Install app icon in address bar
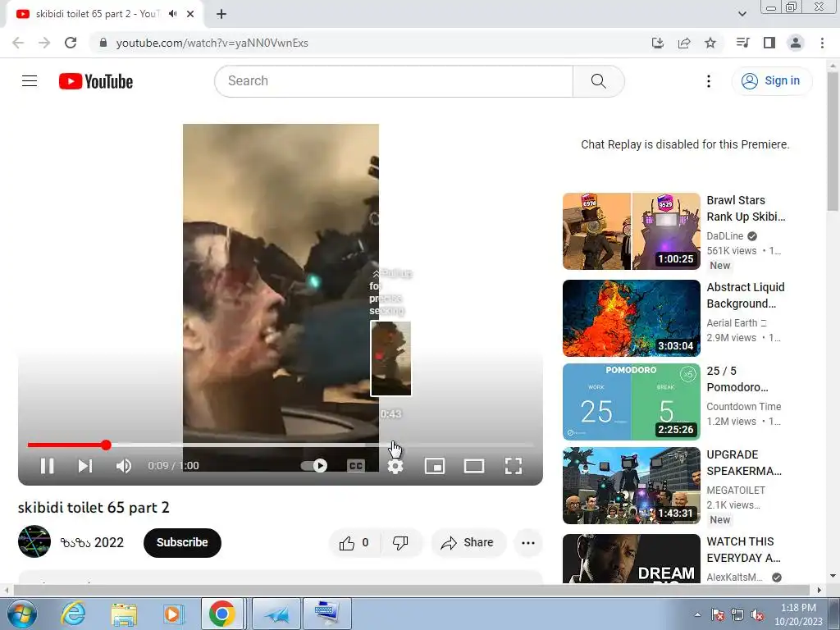This screenshot has height=630, width=840. [658, 43]
